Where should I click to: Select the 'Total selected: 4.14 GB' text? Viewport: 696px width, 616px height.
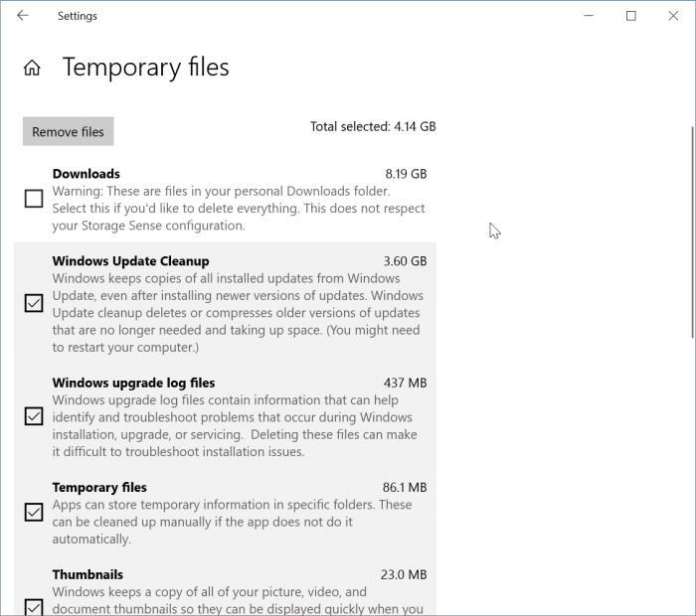[373, 127]
